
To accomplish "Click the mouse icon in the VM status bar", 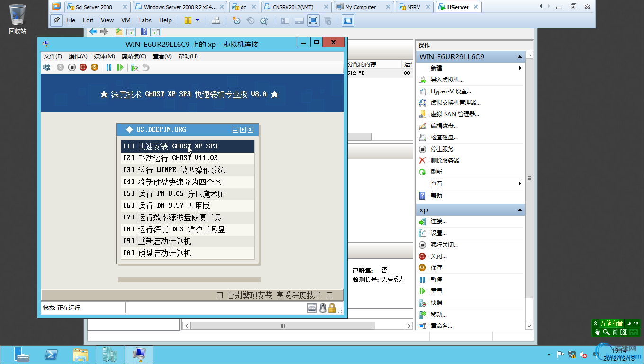I will pos(322,308).
